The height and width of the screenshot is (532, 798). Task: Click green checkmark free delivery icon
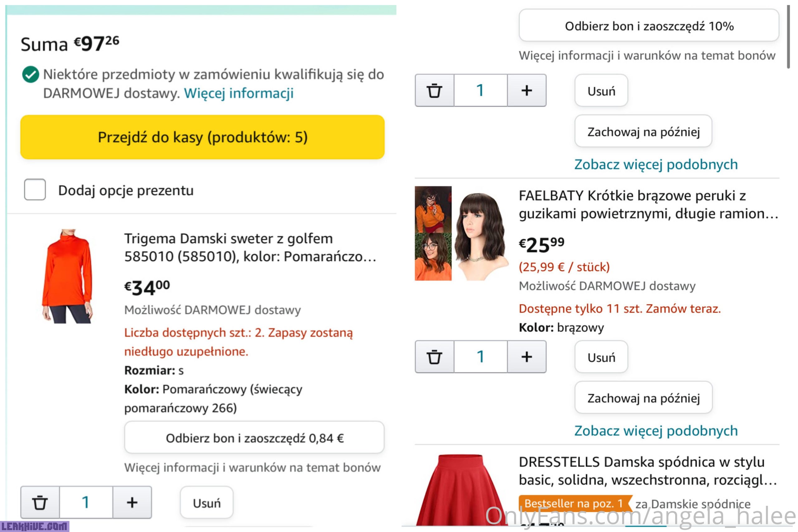(31, 74)
